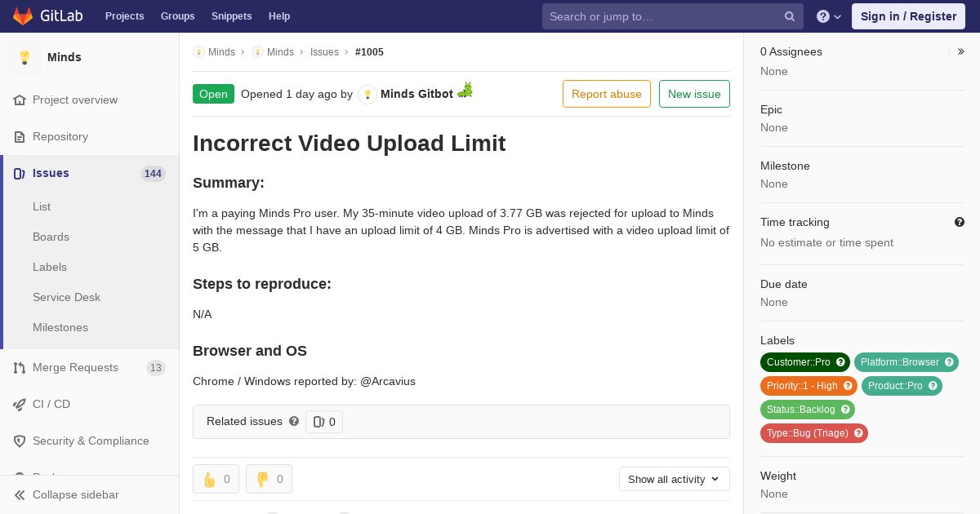Open issue Boards

(x=51, y=237)
